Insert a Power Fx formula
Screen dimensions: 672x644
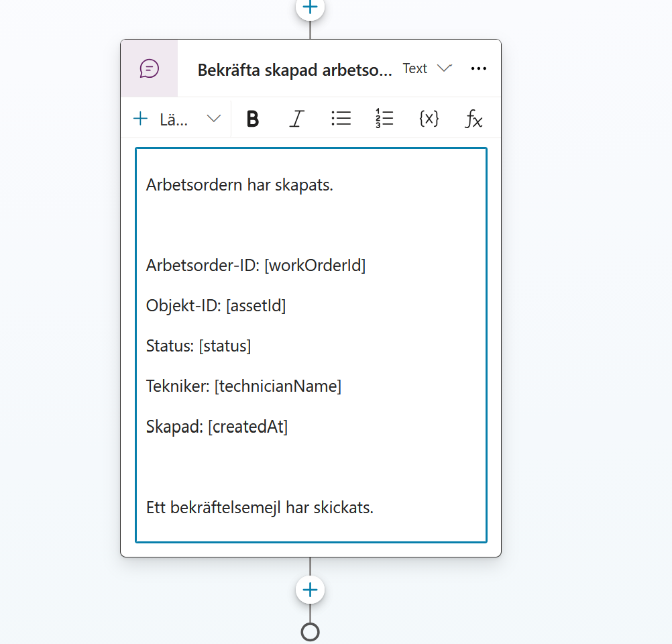click(473, 119)
